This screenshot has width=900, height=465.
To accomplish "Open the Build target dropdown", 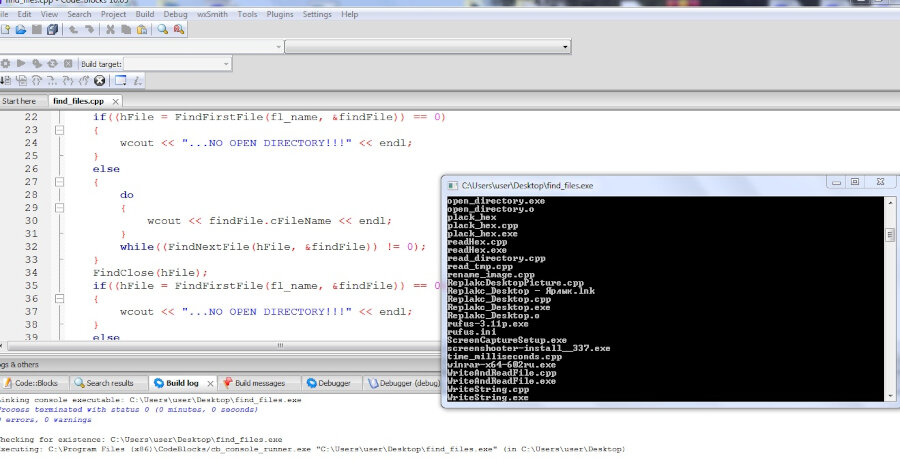I will [x=177, y=64].
